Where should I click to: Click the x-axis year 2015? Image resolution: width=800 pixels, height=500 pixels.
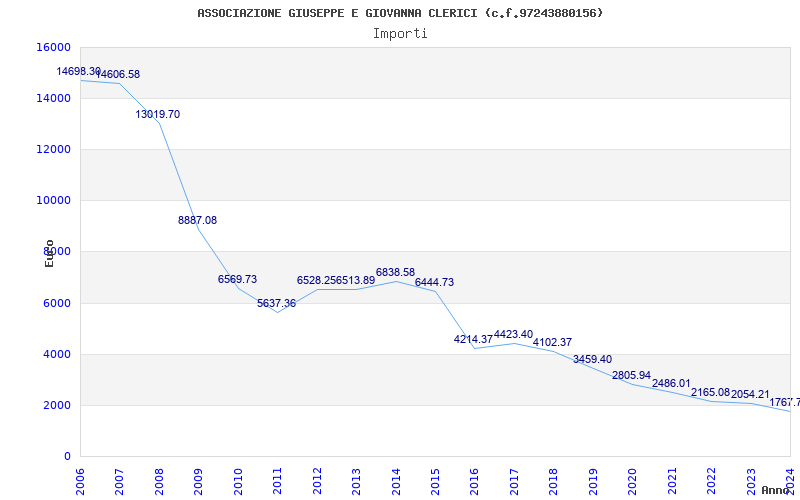pyautogui.click(x=435, y=481)
